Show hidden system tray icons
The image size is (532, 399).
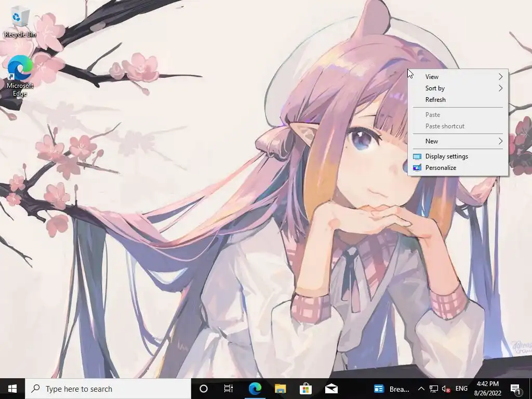point(421,389)
